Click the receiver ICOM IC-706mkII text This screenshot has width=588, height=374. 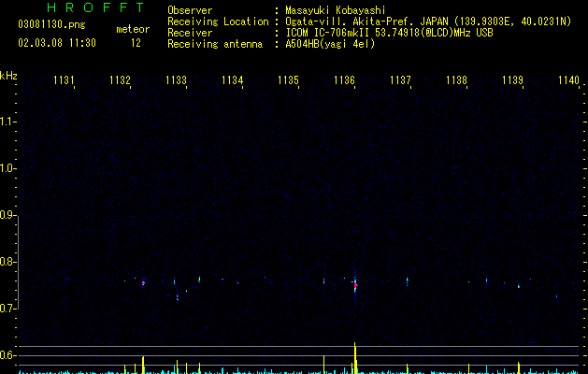pyautogui.click(x=389, y=33)
